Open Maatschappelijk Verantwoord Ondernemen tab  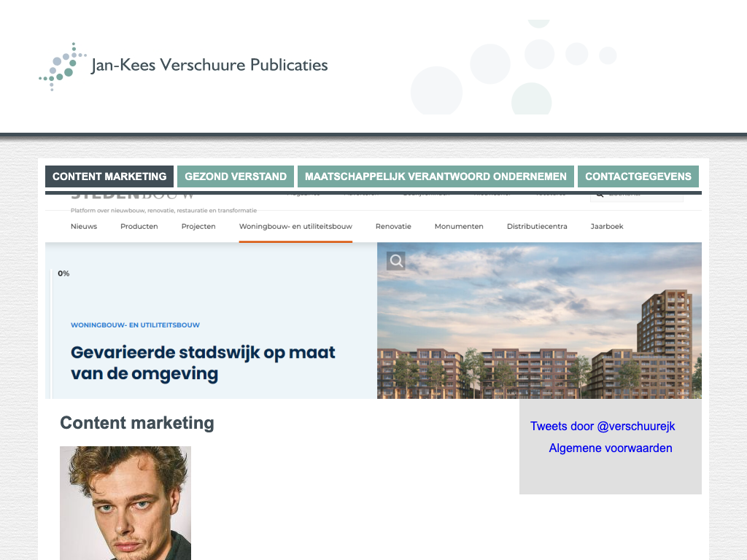[x=436, y=176]
